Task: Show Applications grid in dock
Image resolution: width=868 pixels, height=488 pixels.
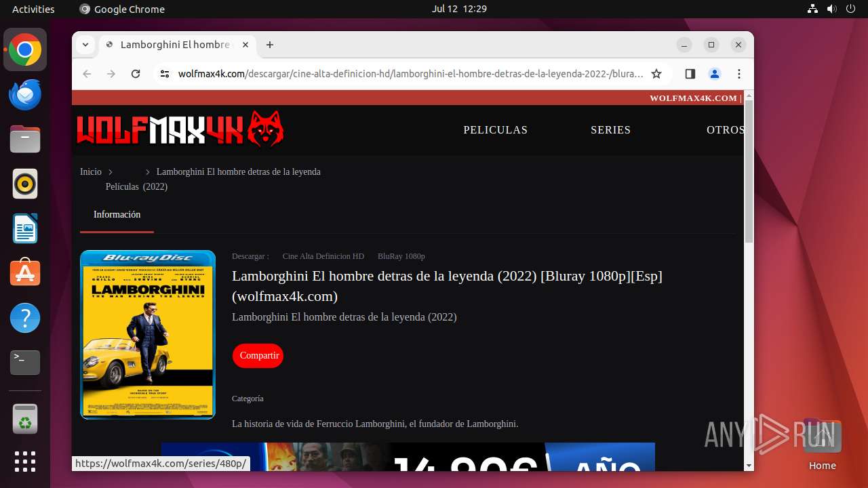Action: pyautogui.click(x=25, y=462)
